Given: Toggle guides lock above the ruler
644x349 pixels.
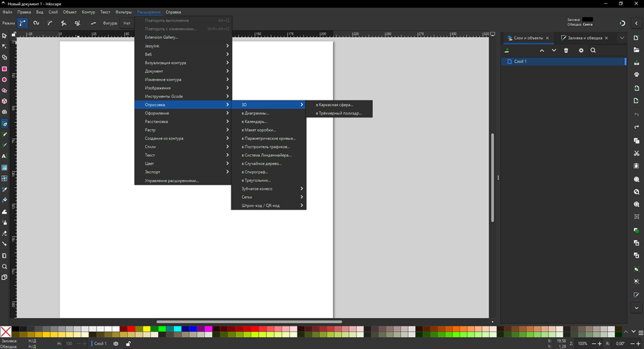Looking at the screenshot, I should pos(13,34).
